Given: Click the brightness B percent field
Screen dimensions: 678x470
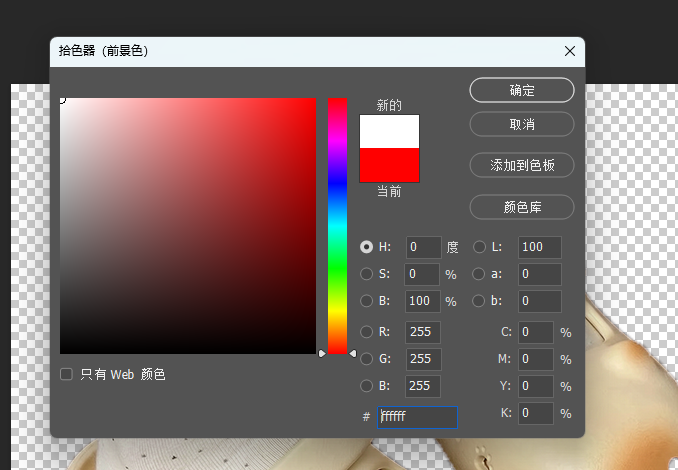Looking at the screenshot, I should [423, 301].
